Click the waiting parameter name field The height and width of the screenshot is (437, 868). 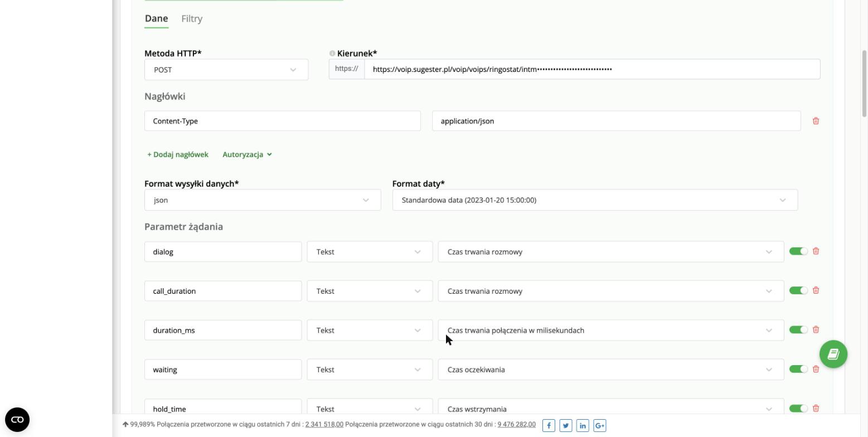tap(223, 370)
